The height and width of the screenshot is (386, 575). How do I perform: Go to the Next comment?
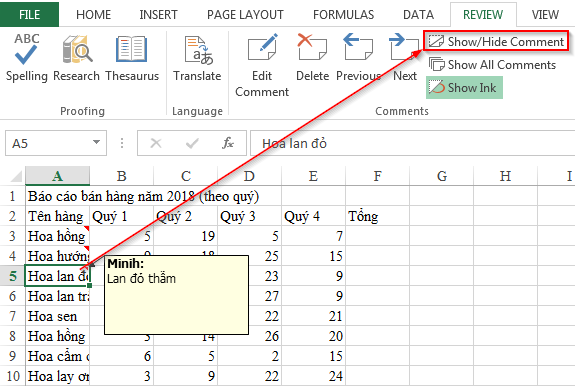(405, 58)
